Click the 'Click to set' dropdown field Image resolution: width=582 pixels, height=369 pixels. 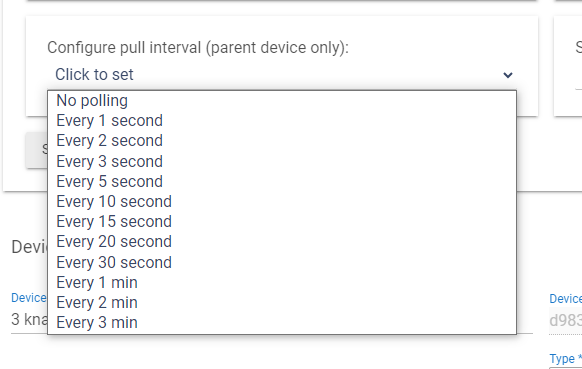[x=282, y=75]
